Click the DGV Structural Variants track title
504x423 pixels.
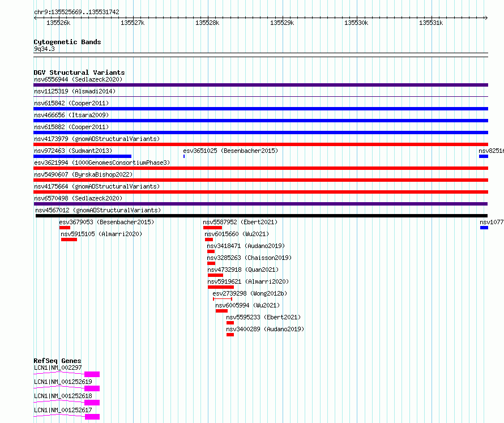point(79,72)
